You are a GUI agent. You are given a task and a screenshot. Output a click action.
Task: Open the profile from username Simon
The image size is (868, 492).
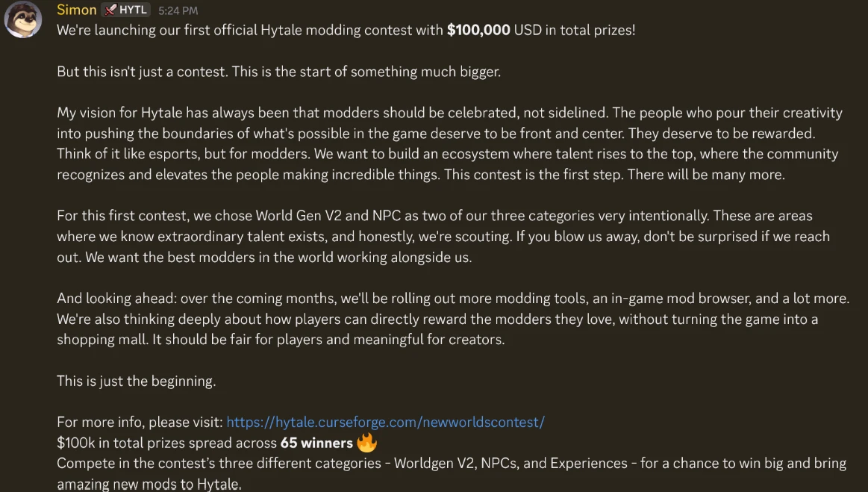tap(76, 10)
